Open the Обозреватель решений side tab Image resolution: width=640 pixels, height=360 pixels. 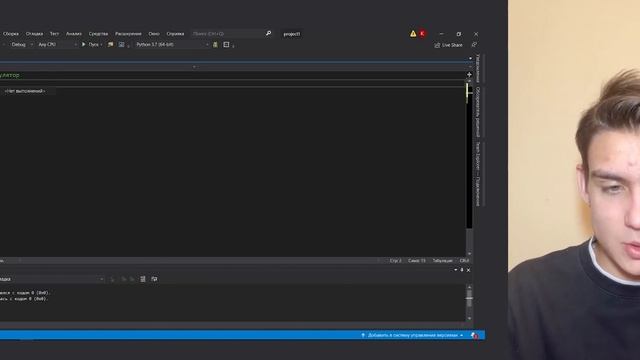(478, 112)
